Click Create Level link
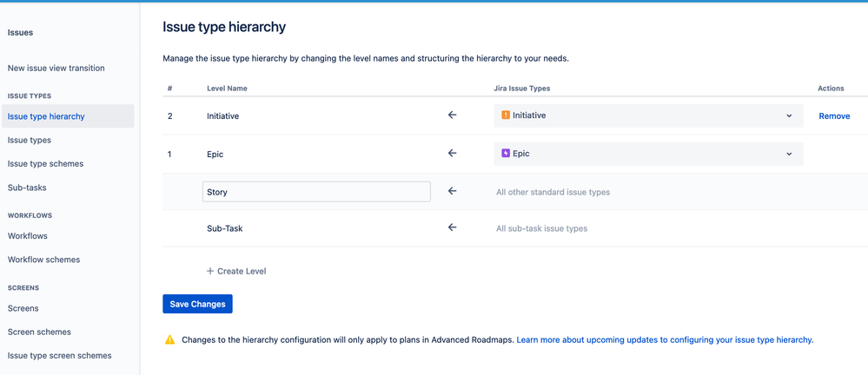 coord(236,271)
